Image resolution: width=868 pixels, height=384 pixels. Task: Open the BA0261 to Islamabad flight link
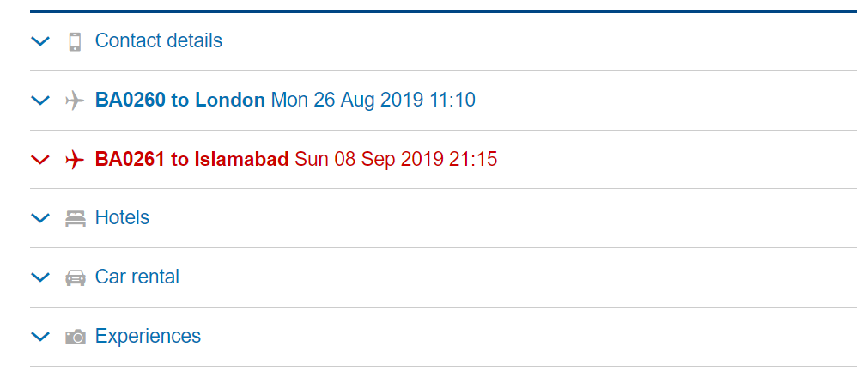click(191, 159)
